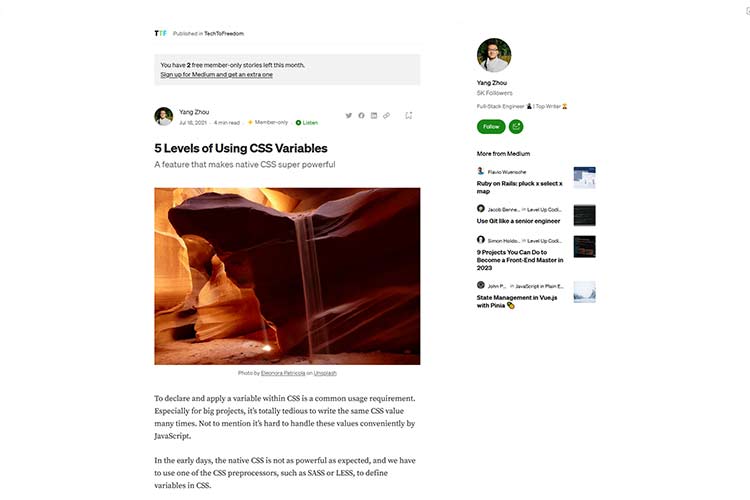
Task: Share article on Twitter icon
Action: tap(349, 115)
